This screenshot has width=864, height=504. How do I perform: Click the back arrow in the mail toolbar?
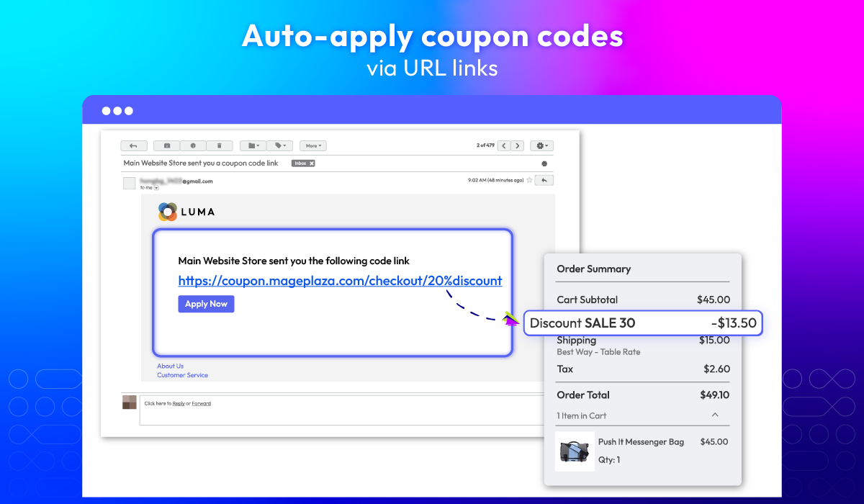coord(134,145)
